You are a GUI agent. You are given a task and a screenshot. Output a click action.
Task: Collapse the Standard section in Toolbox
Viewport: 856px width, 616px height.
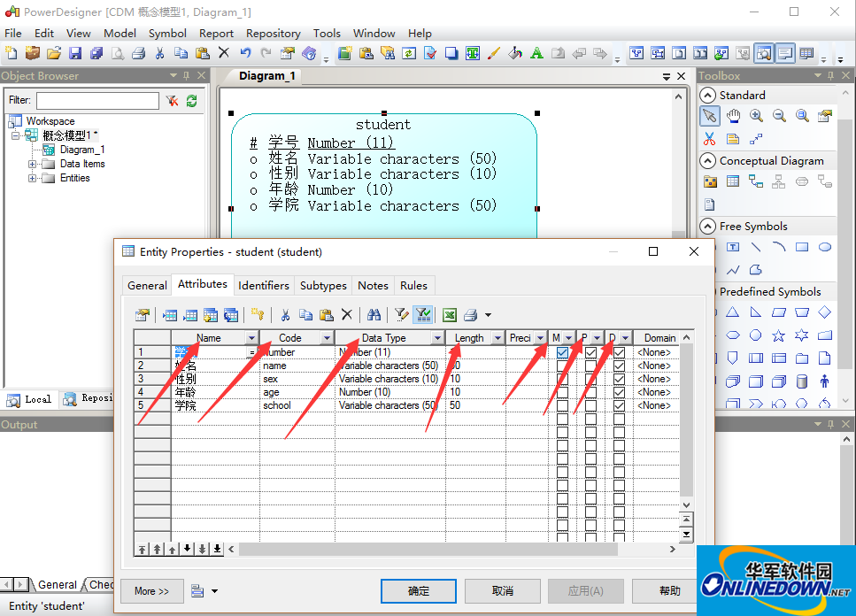pyautogui.click(x=707, y=95)
